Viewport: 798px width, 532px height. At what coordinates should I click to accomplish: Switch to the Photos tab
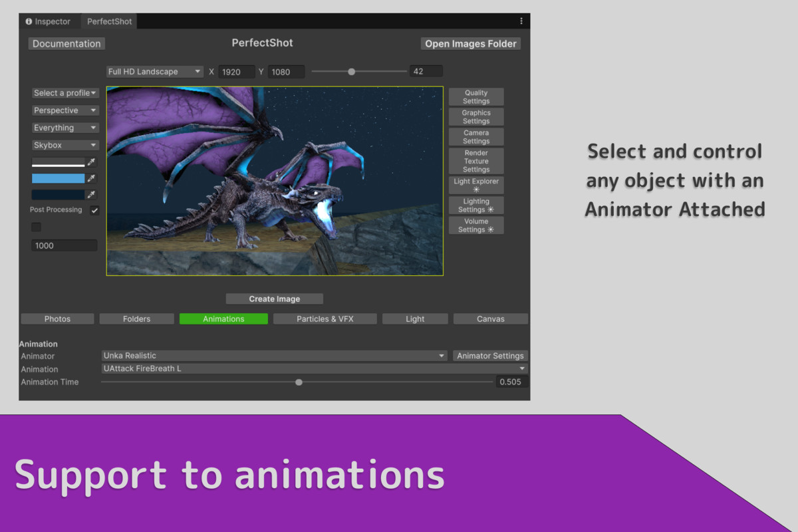(x=57, y=319)
